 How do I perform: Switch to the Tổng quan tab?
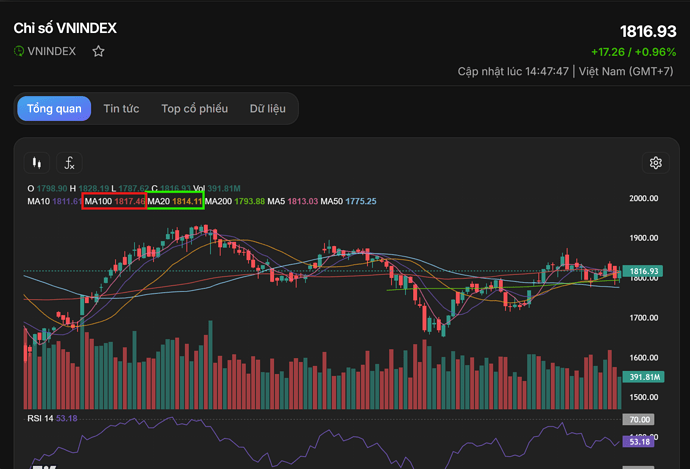click(x=54, y=109)
